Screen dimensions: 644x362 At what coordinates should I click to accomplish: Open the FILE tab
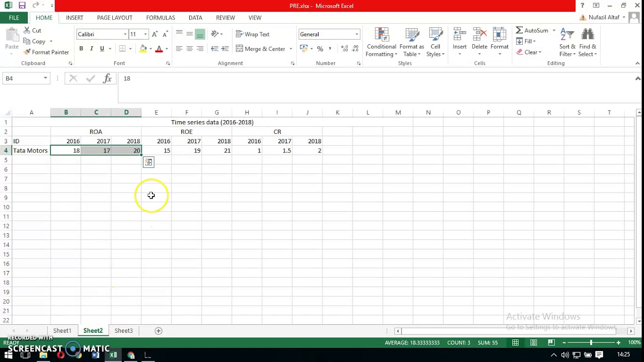click(14, 18)
